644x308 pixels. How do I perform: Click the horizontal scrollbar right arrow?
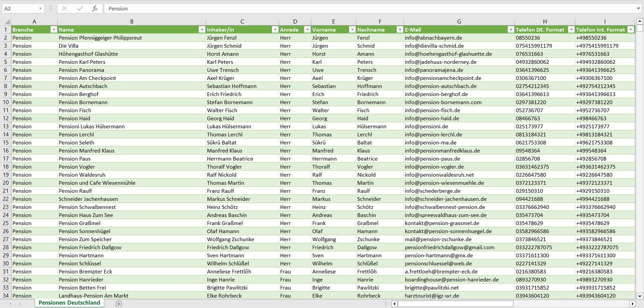pyautogui.click(x=632, y=304)
